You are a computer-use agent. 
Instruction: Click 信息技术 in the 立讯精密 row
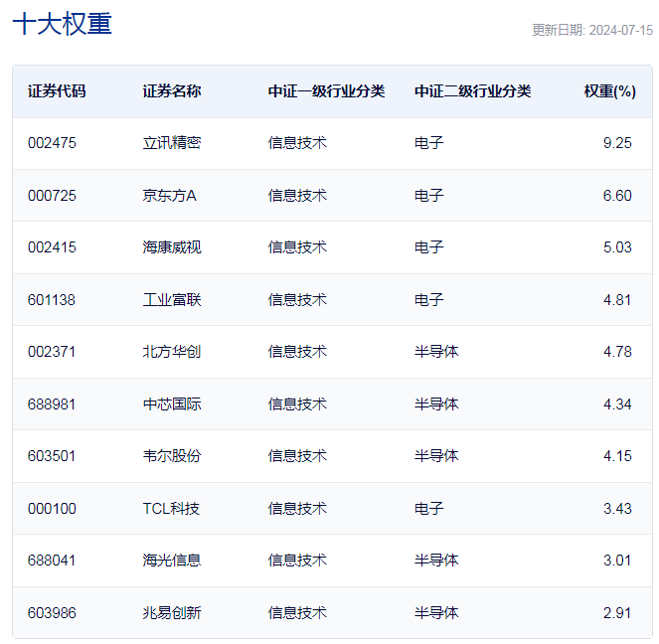click(297, 143)
